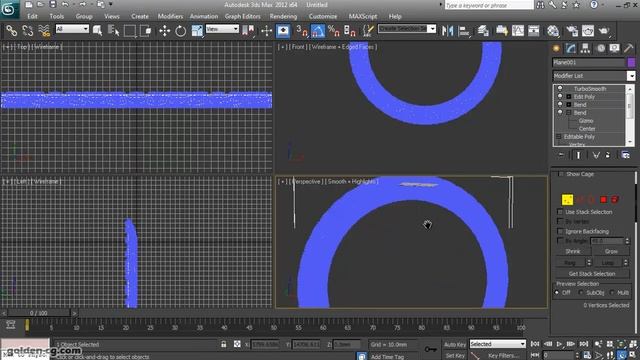
Task: Open the Layer Manager
Action: pyautogui.click(x=483, y=31)
